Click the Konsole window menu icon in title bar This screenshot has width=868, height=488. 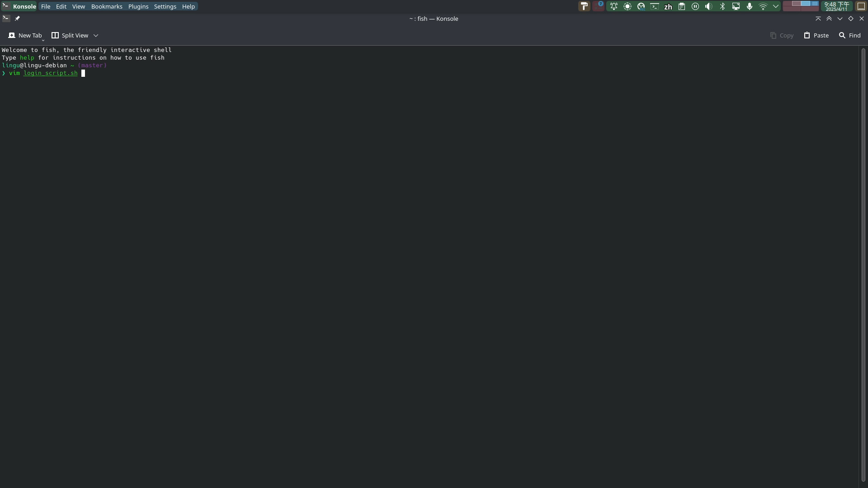[6, 19]
